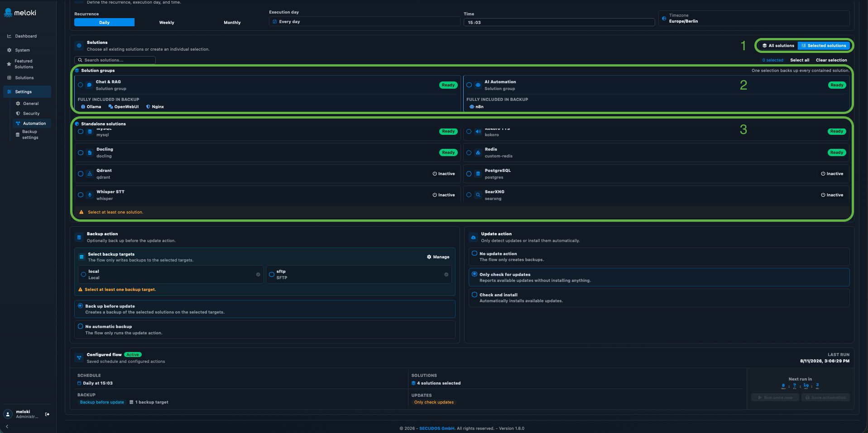The height and width of the screenshot is (433, 868).
Task: Open the Automation settings page
Action: click(x=32, y=124)
